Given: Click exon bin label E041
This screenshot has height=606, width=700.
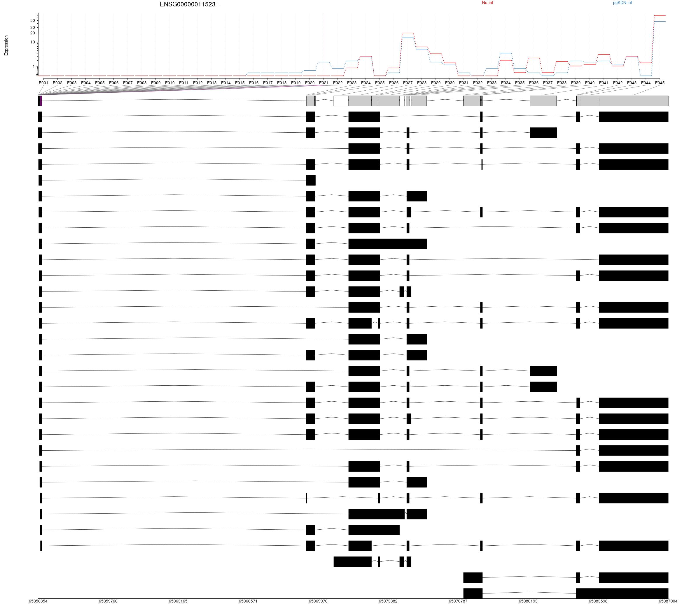Looking at the screenshot, I should 604,83.
